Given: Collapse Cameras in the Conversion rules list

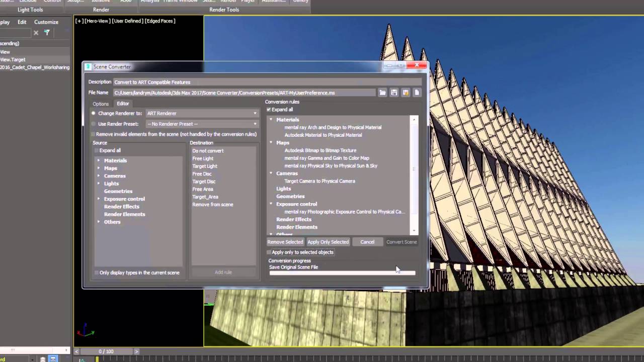Looking at the screenshot, I should click(271, 173).
